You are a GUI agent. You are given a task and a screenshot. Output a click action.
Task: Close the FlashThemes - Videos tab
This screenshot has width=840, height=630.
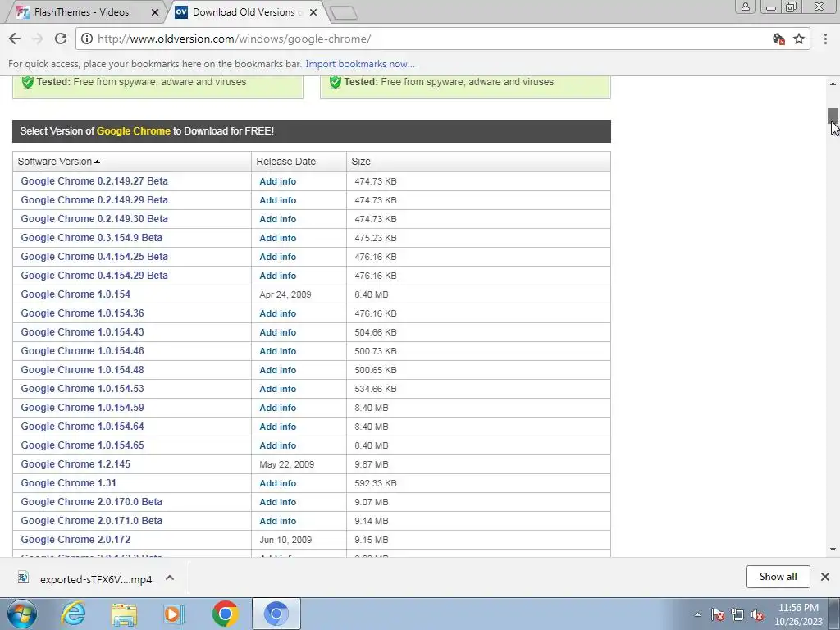(x=155, y=12)
